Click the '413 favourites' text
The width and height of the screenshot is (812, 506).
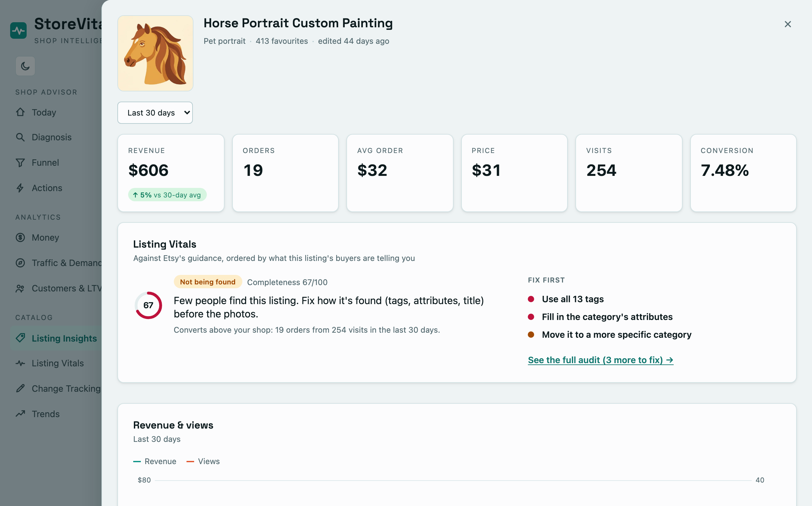pyautogui.click(x=282, y=41)
